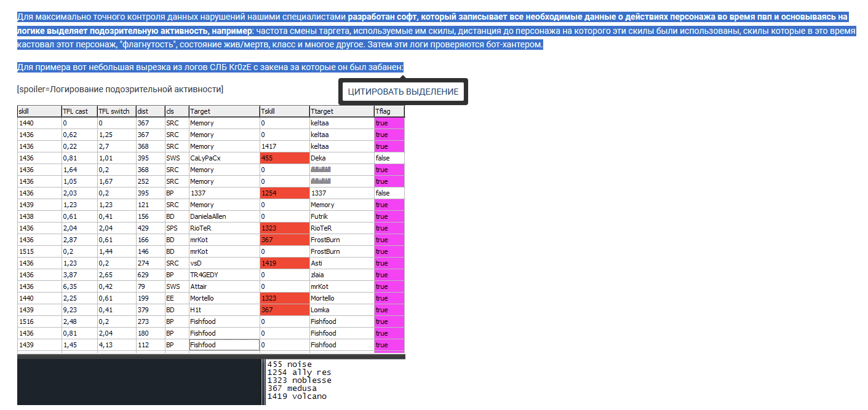Viewport: 868px width, 410px height.
Task: Click the red 1254 Tskill cell
Action: click(x=284, y=193)
